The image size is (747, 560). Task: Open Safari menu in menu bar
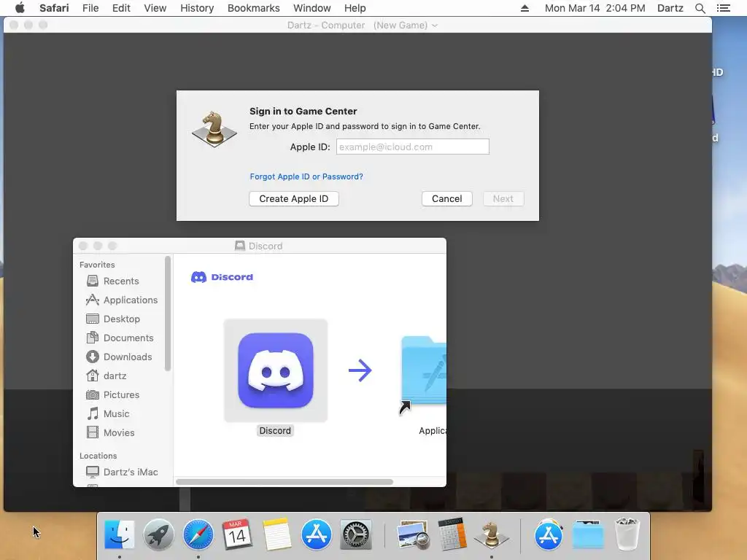(54, 8)
